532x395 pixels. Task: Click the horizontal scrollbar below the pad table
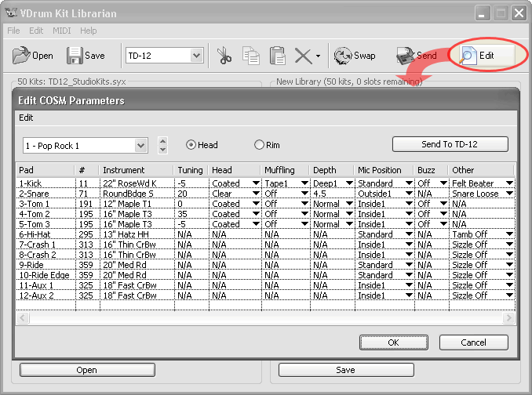click(259, 318)
